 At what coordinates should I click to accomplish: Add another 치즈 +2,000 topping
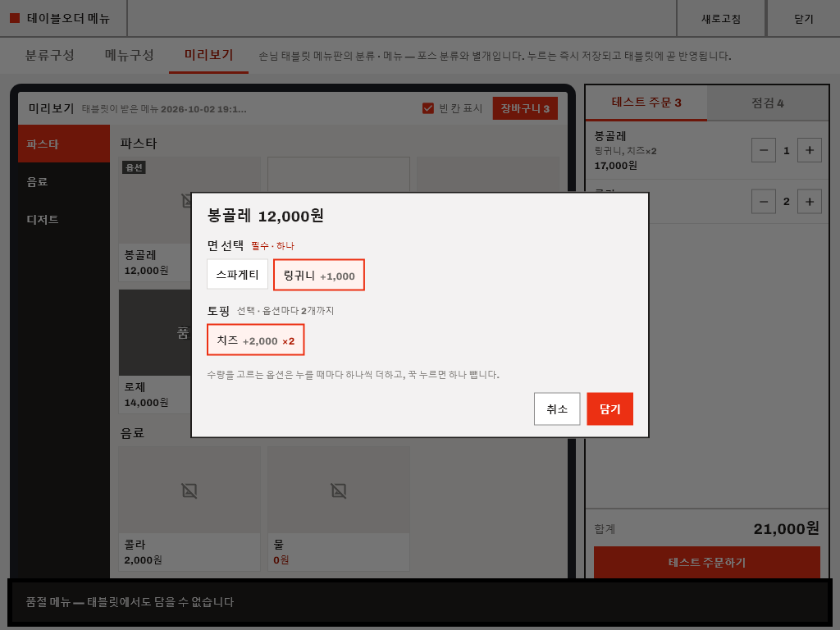coord(256,340)
